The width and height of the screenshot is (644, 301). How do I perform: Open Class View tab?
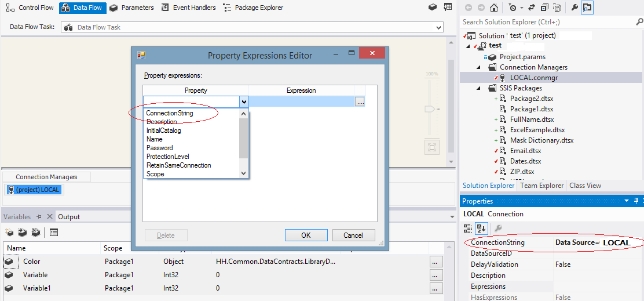pyautogui.click(x=585, y=186)
